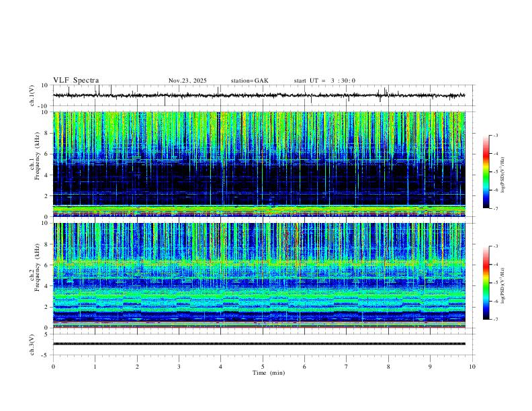The image size is (532, 411).
Task: Click the 'ch.3(V)' axis label
Action: coord(32,345)
